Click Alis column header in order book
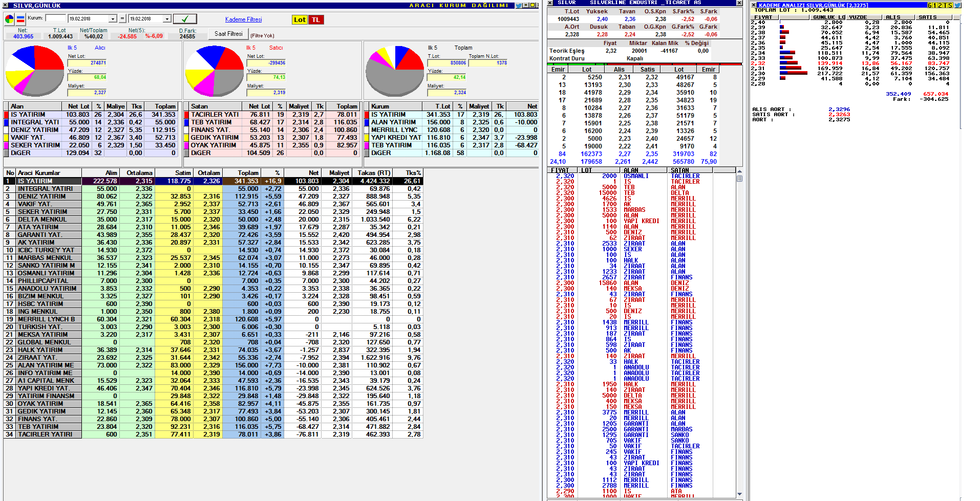980x501 pixels. tap(619, 70)
